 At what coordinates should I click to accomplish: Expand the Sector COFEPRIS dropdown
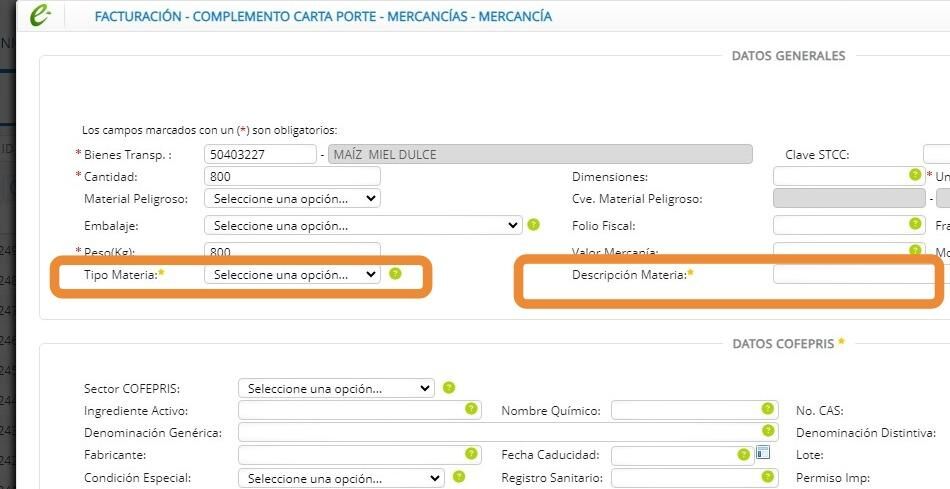(x=336, y=388)
